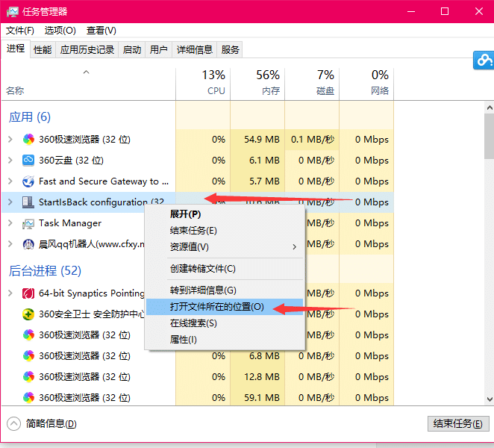Click the 59.1 MB memory cell

(257, 397)
